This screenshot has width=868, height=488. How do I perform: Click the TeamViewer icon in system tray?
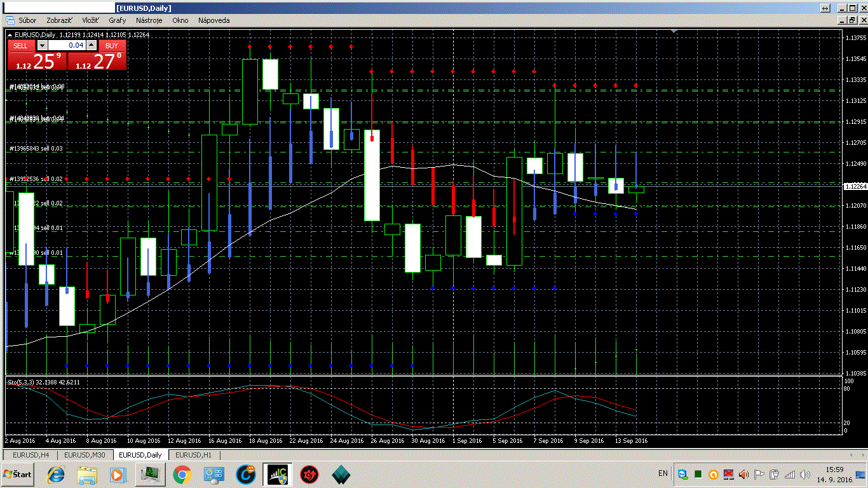coord(682,475)
